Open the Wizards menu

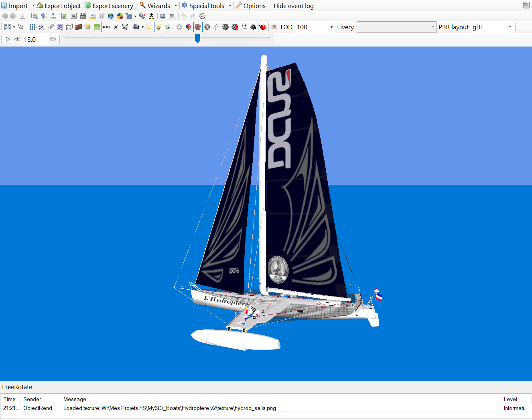(x=155, y=6)
